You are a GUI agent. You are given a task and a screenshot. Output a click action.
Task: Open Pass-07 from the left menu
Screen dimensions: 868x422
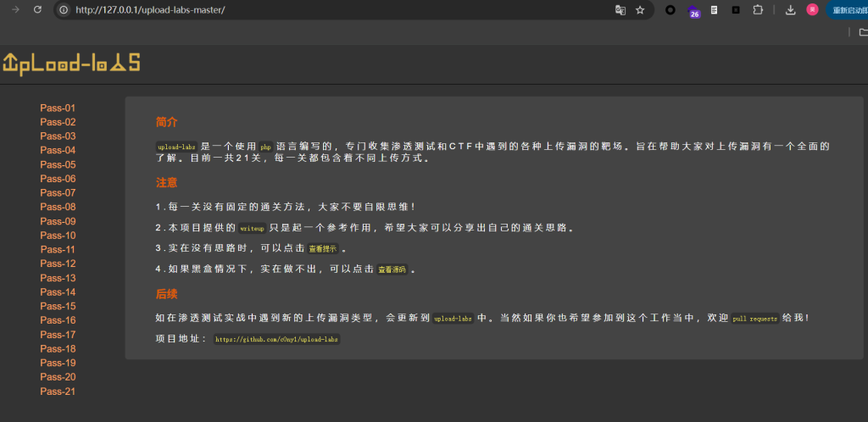click(x=58, y=192)
